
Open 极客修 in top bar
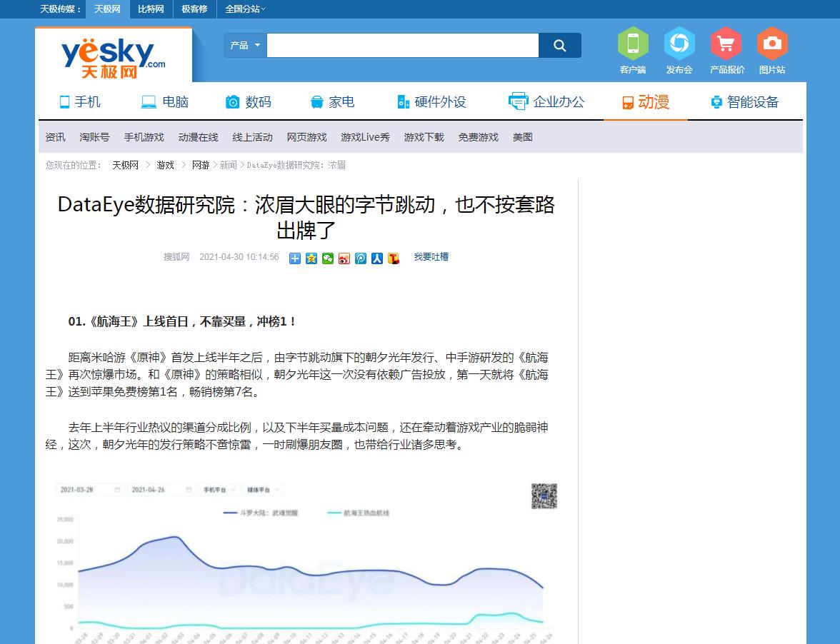194,9
